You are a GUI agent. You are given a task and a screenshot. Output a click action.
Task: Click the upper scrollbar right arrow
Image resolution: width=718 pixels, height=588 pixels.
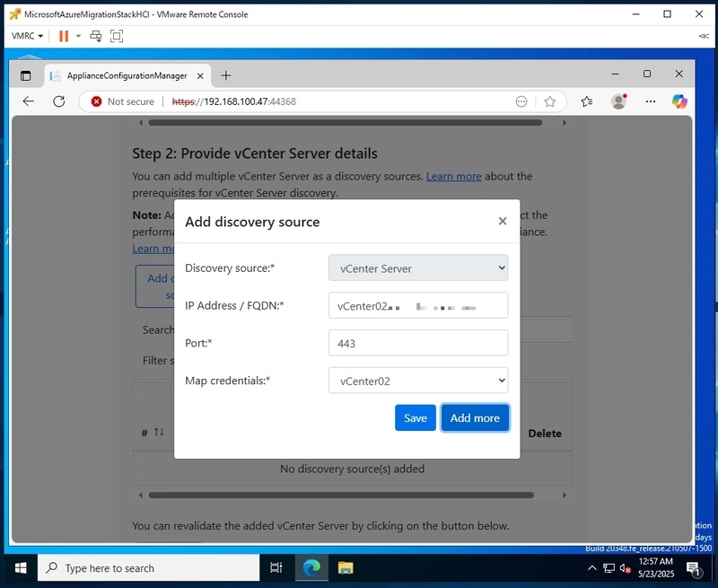coord(565,123)
